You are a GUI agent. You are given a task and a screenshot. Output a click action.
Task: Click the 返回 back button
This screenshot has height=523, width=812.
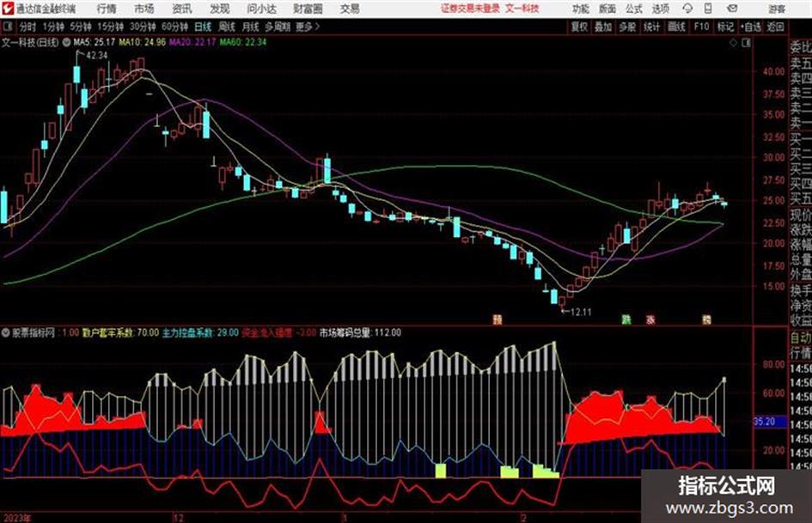[x=776, y=27]
